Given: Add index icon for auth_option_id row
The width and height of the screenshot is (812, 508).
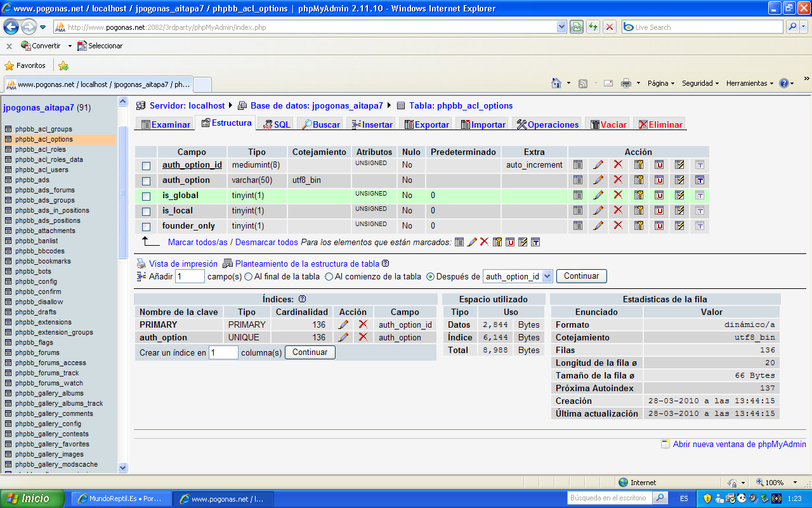Looking at the screenshot, I should point(679,164).
